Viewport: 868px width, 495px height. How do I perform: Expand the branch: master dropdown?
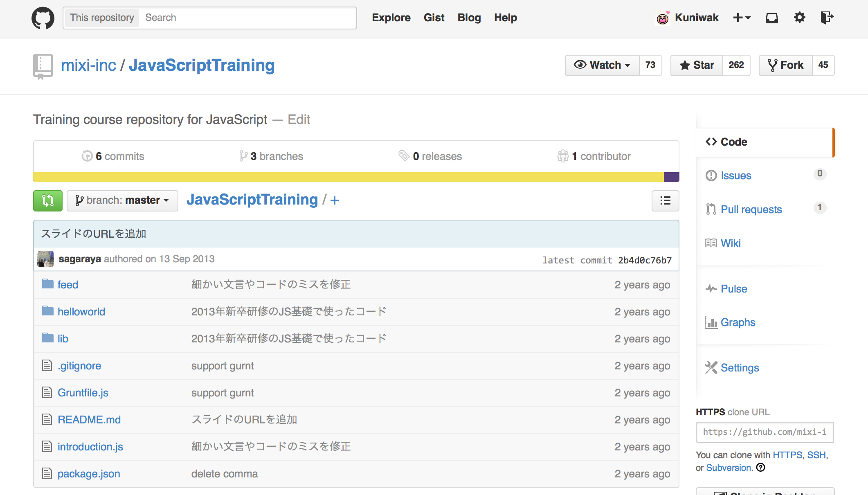tap(122, 200)
